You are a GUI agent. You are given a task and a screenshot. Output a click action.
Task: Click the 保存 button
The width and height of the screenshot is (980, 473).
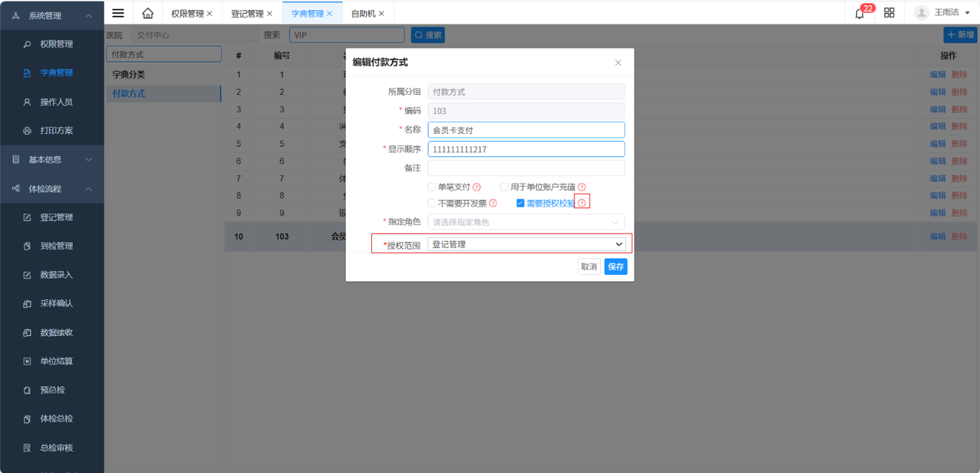pyautogui.click(x=616, y=266)
